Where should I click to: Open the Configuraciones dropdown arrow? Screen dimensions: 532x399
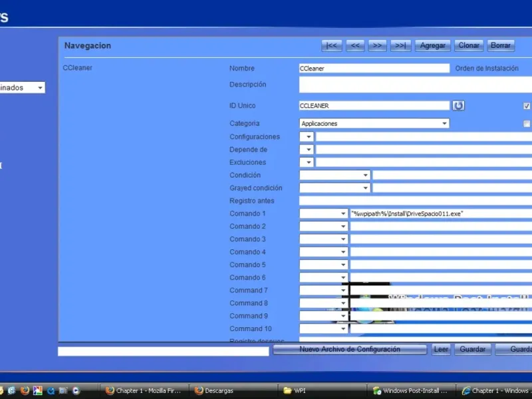pos(307,137)
